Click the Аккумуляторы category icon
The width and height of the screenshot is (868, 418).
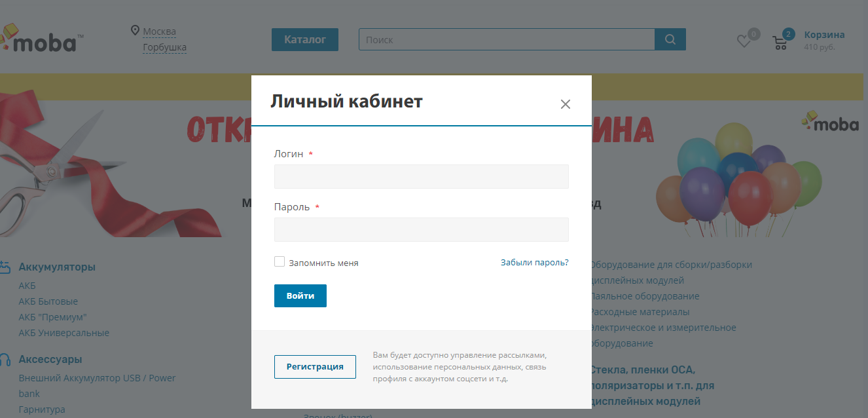(5, 267)
